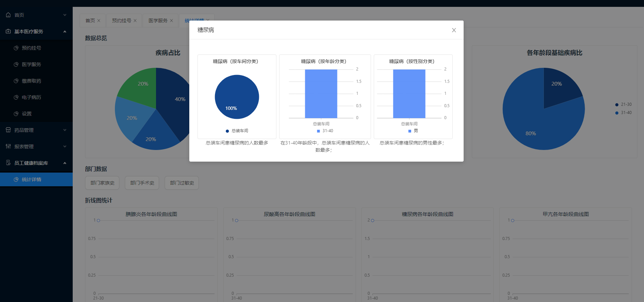Click the 部门数据 heading
The height and width of the screenshot is (302, 644).
coord(96,169)
